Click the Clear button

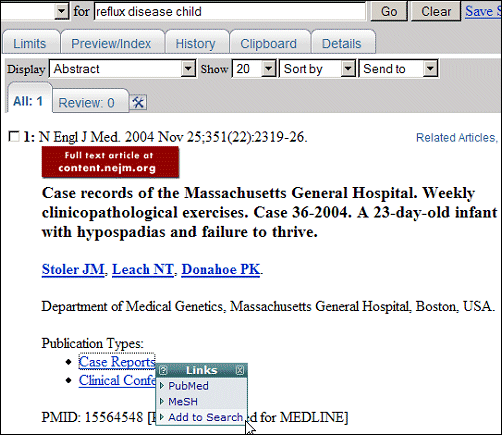click(x=436, y=11)
